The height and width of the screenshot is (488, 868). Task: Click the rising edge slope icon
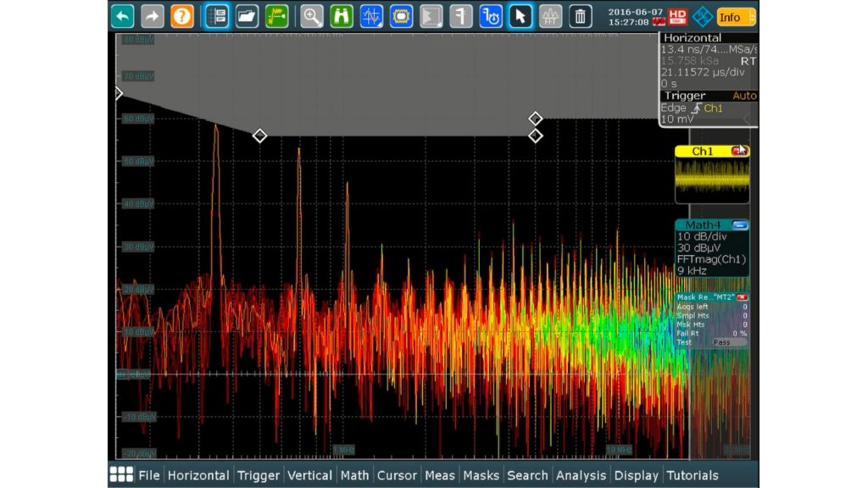click(x=696, y=108)
